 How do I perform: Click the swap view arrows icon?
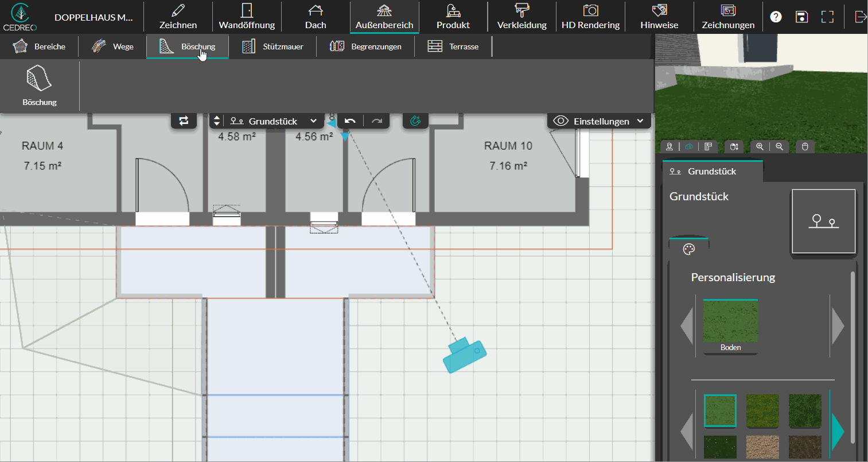pyautogui.click(x=184, y=121)
